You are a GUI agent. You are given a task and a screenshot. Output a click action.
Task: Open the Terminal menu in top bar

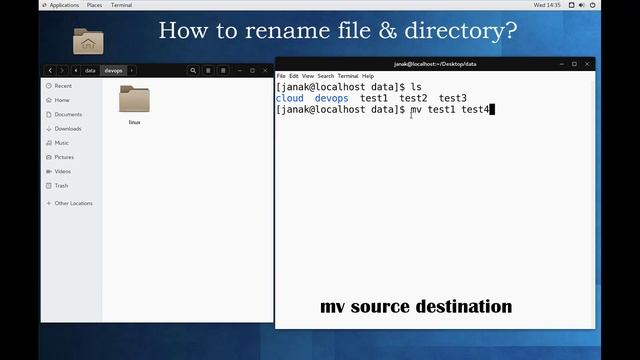121,5
